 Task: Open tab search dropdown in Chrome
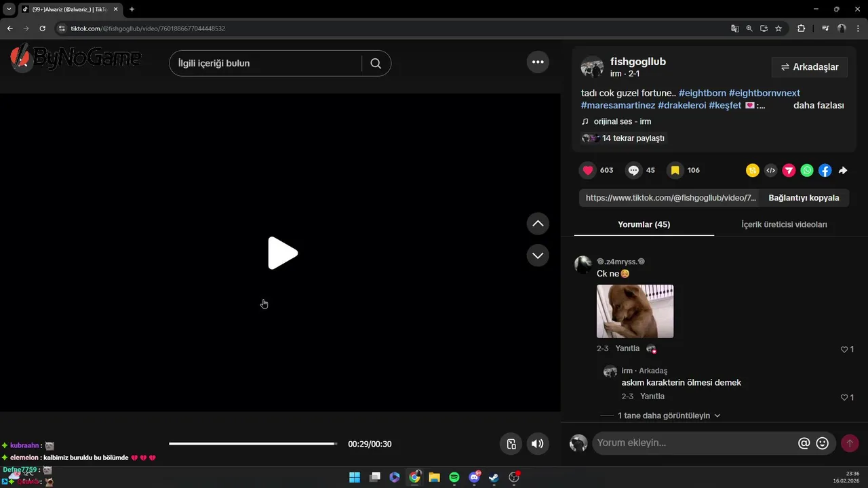9,9
